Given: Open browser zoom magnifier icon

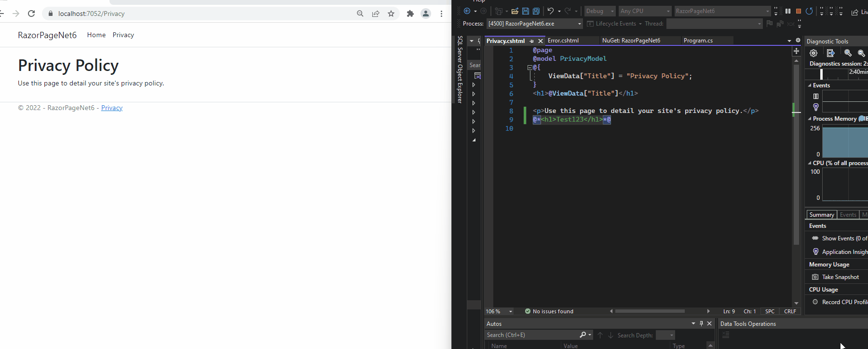Looking at the screenshot, I should [360, 14].
